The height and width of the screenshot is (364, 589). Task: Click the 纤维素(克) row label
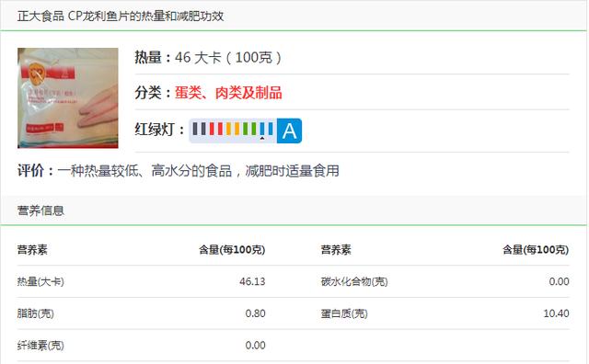[40, 346]
